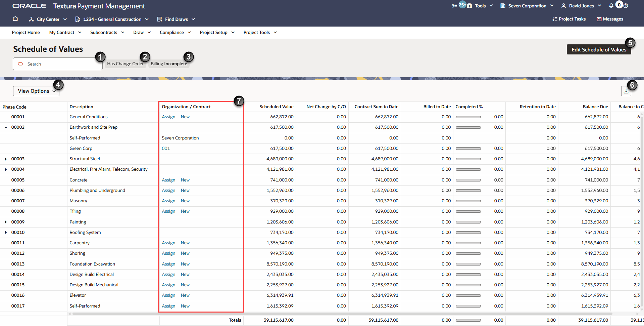This screenshot has width=644, height=326.
Task: Toggle the Has Change Order filter
Action: coord(125,64)
